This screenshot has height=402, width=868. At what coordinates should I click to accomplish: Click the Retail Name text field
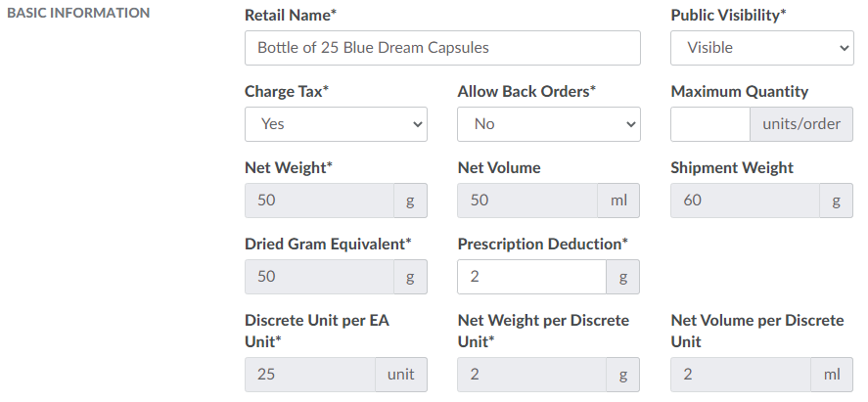coord(442,48)
